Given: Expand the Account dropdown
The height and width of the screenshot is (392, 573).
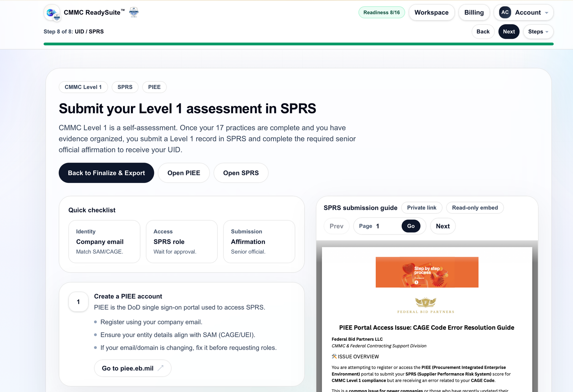Looking at the screenshot, I should pos(547,12).
